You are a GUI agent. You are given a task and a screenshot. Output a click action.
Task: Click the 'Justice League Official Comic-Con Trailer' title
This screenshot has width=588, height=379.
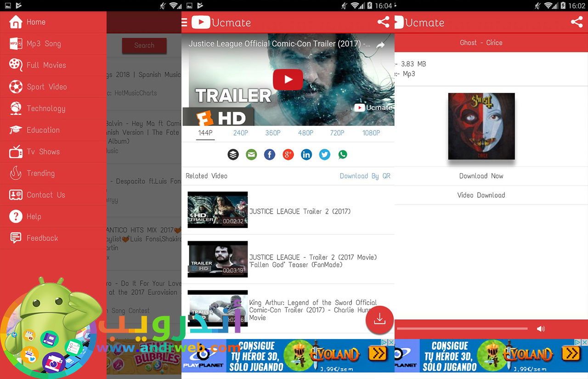coord(280,44)
